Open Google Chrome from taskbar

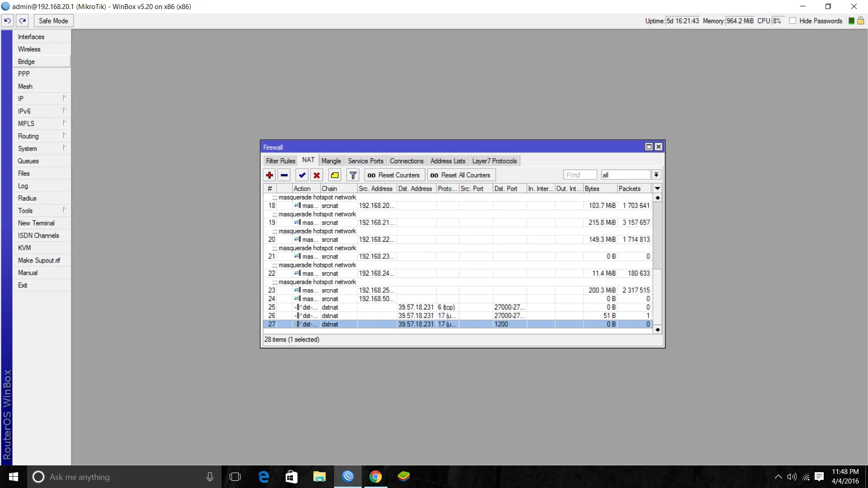(x=375, y=477)
